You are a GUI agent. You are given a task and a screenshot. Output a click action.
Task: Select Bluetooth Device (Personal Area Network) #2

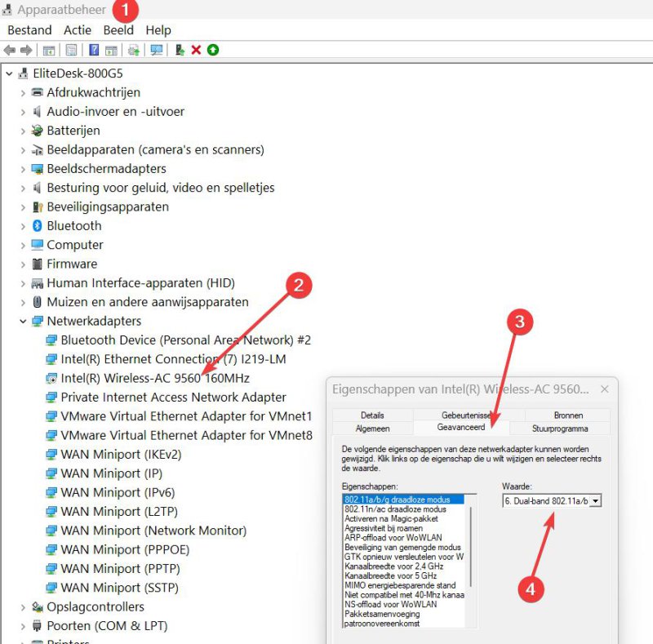(x=186, y=340)
